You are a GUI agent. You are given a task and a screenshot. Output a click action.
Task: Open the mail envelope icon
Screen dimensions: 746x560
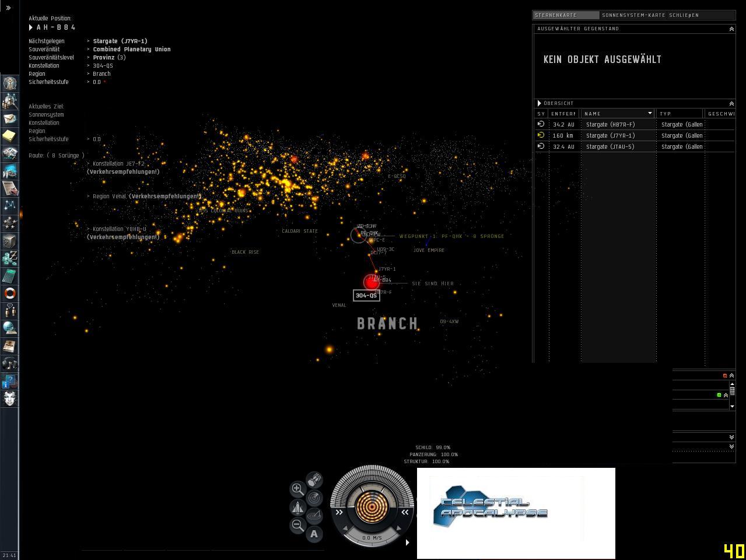[10, 118]
